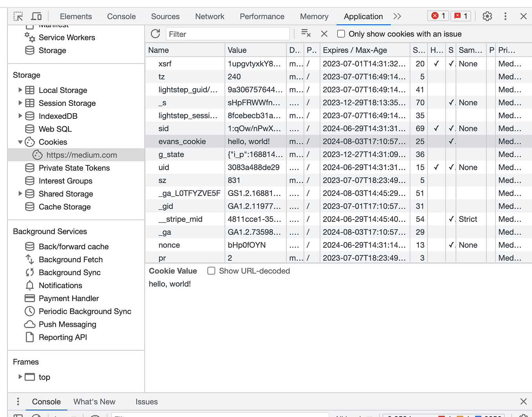Reveal hidden panels via the chevron menu
532x417 pixels.
pyautogui.click(x=397, y=16)
